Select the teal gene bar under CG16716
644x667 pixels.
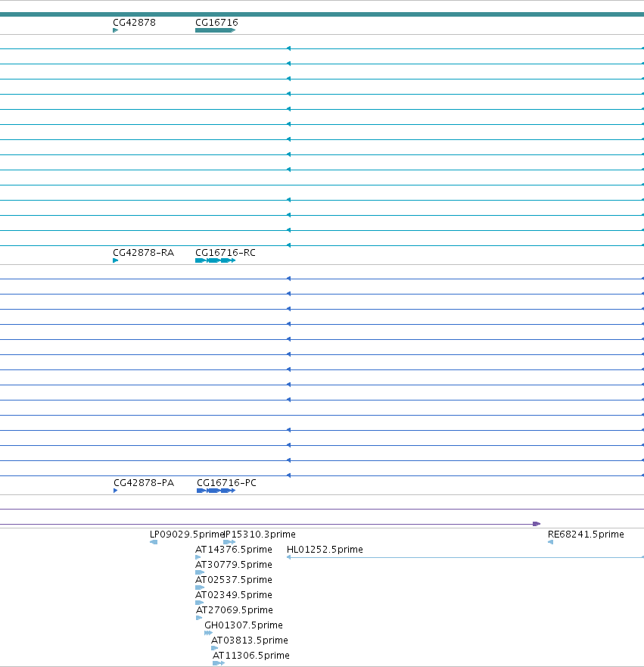(x=215, y=30)
